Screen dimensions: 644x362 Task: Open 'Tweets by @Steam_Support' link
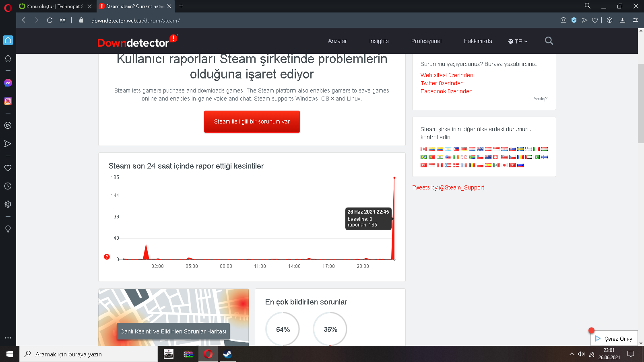448,187
